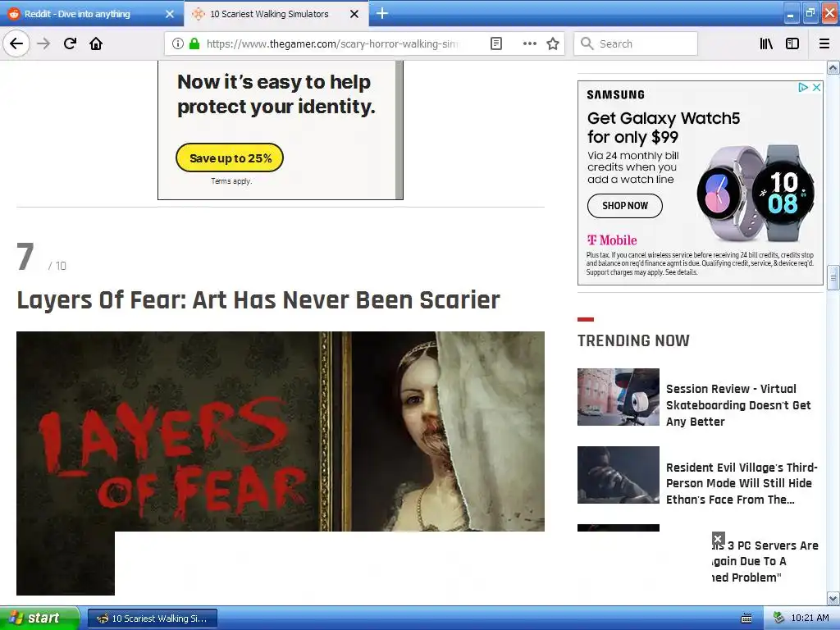Close the 10 Scariest Walking Simulators tab
The image size is (840, 630).
354,14
